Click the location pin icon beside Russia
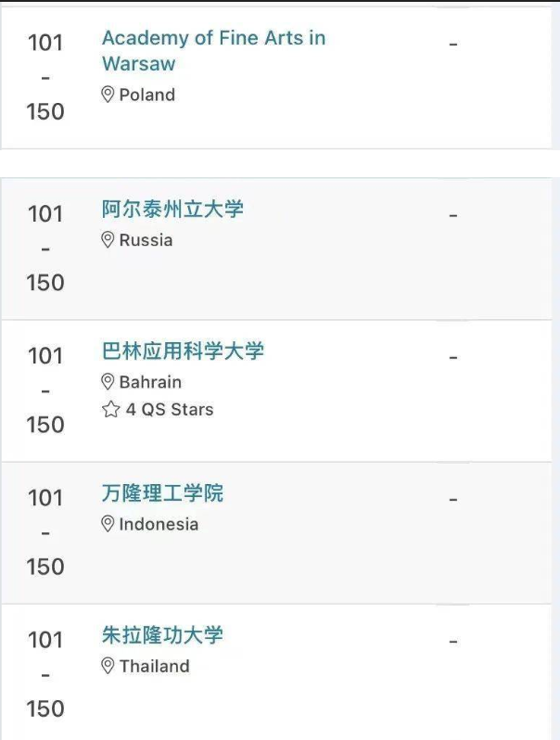 108,240
